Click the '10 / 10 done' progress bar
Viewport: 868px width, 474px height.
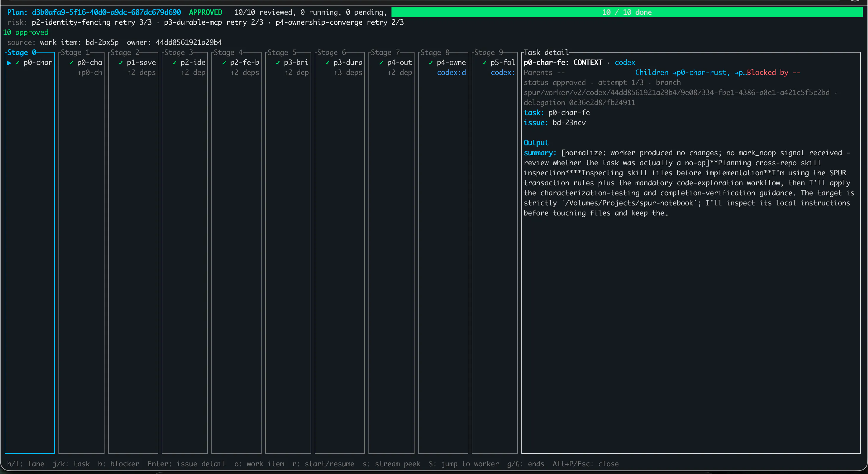(x=627, y=12)
